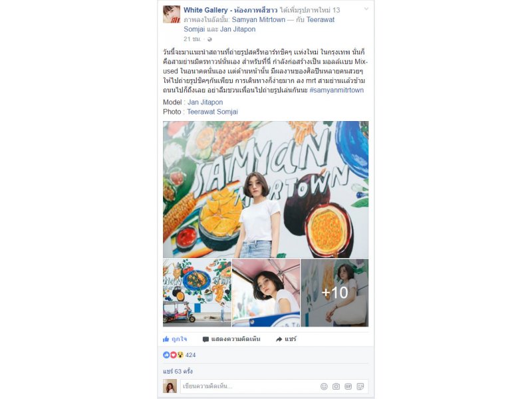Open the main Samyan Mitrtown mural photo
Viewport: 532px width, 399px height.
pyautogui.click(x=265, y=190)
